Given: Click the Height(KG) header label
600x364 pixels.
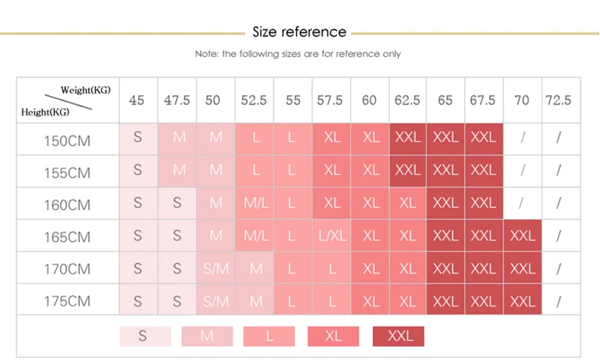Looking at the screenshot, I should (45, 112).
